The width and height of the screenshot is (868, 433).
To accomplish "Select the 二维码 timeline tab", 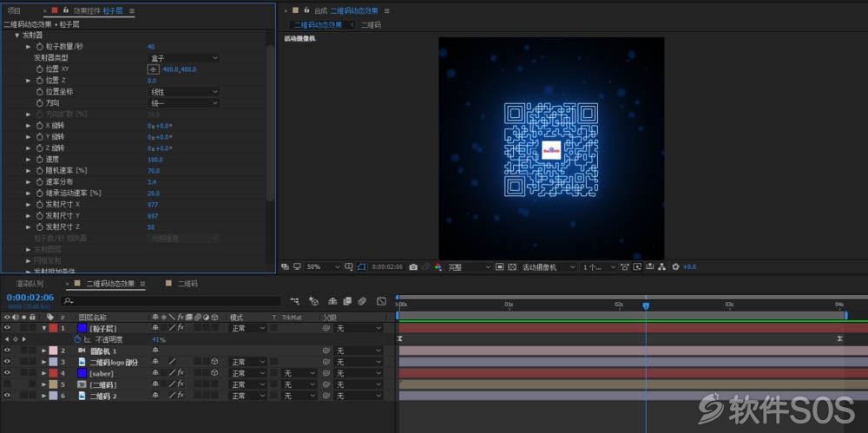I will click(187, 284).
